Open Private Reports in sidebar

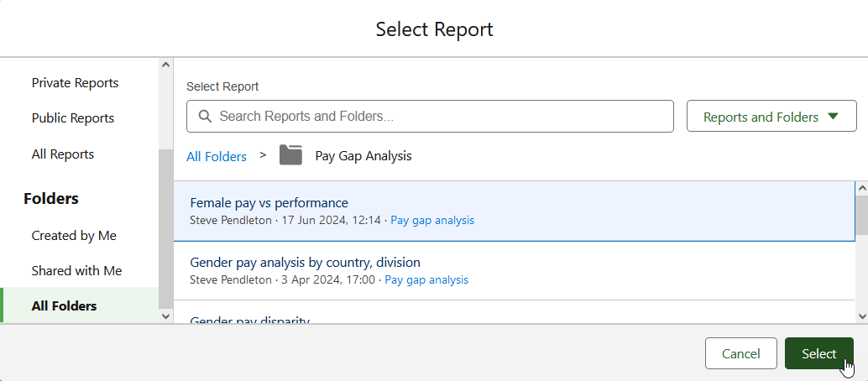pyautogui.click(x=75, y=83)
